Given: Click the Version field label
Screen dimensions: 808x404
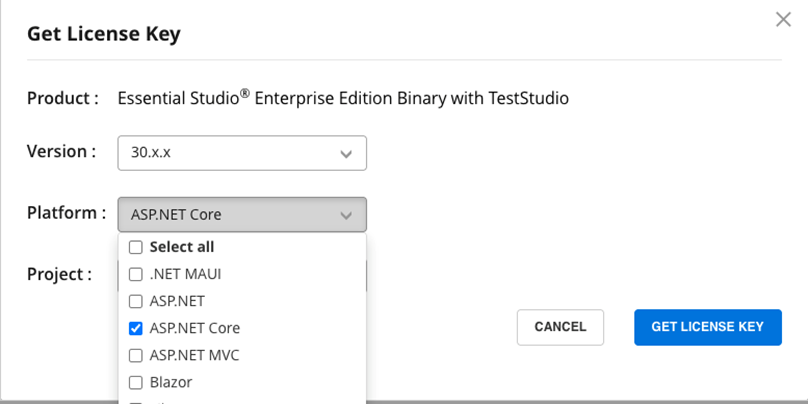Looking at the screenshot, I should tap(61, 152).
